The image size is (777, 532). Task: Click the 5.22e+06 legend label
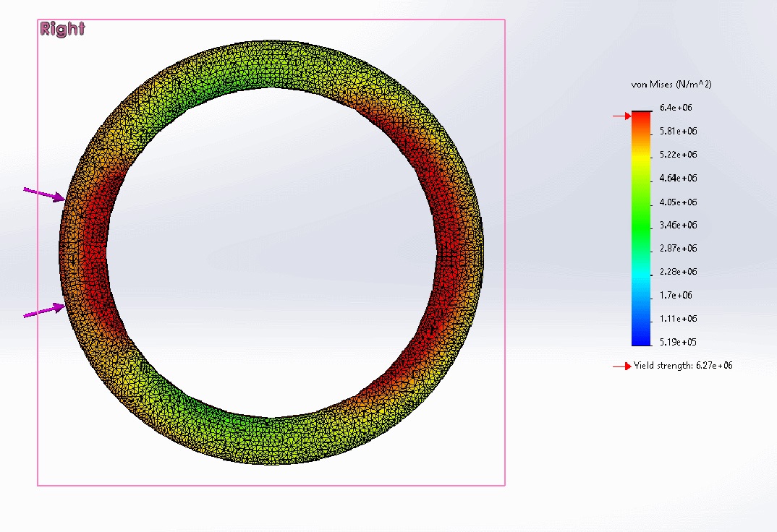tap(678, 155)
